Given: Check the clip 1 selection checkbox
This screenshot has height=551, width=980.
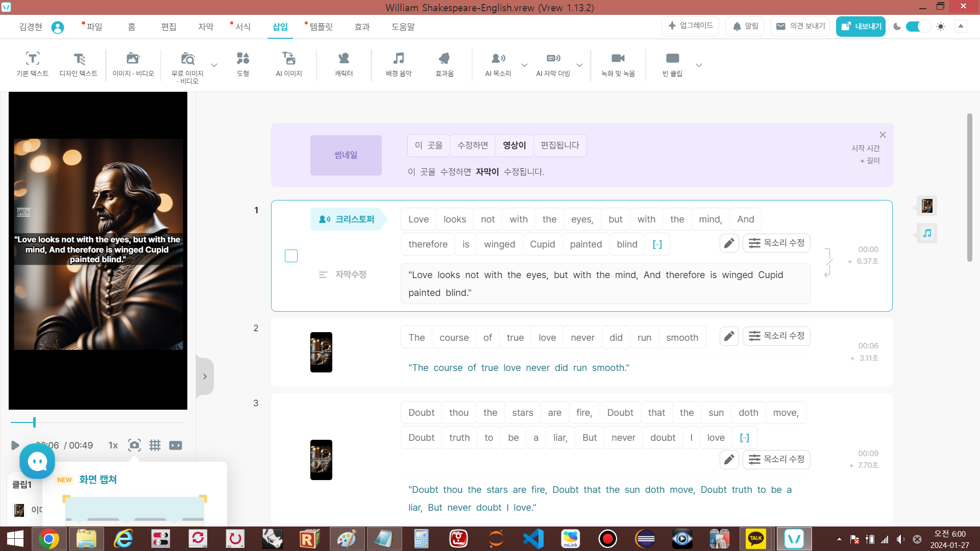Looking at the screenshot, I should (x=291, y=256).
